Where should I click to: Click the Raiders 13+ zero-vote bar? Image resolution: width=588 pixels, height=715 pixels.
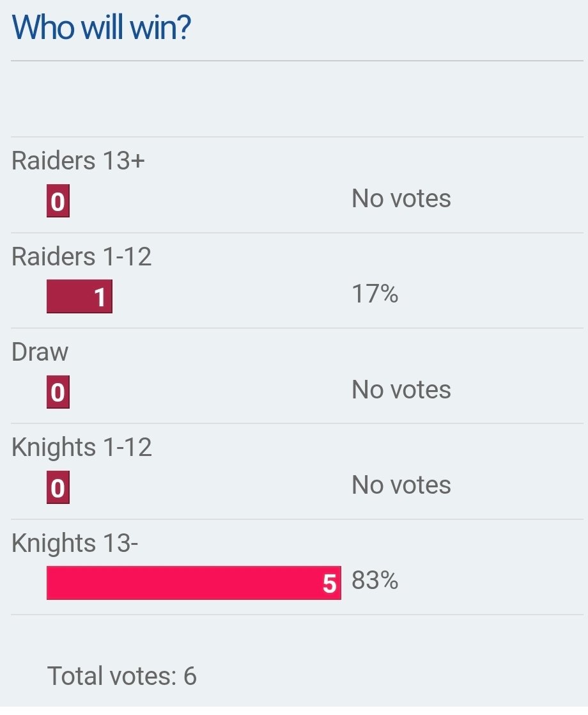[58, 201]
